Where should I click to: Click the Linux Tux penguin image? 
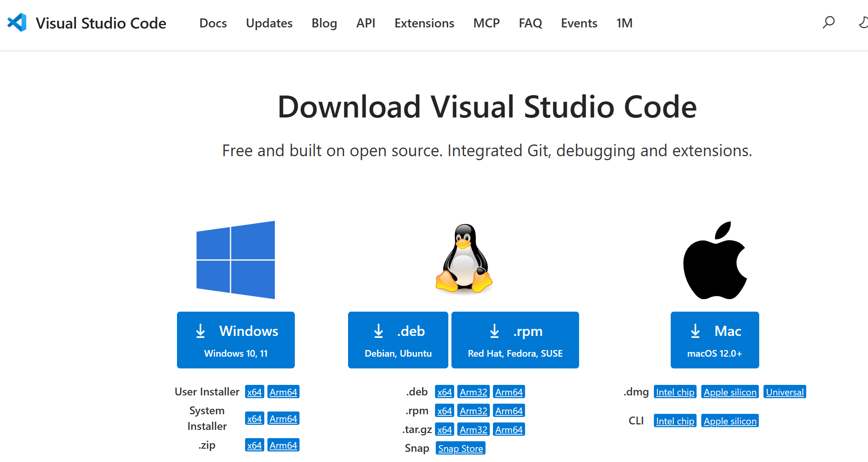click(464, 258)
